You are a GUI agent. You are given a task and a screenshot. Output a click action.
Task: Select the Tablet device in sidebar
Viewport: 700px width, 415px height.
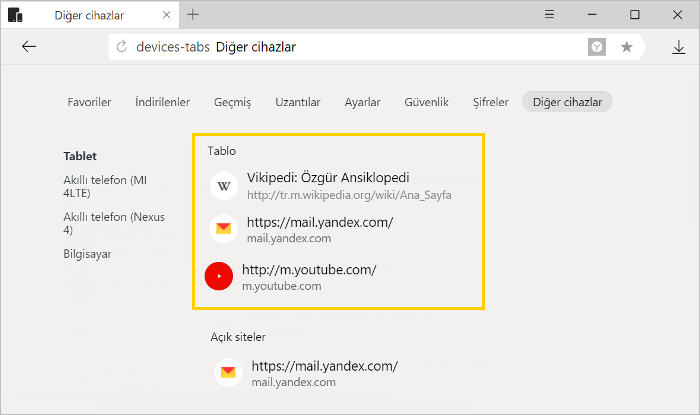pyautogui.click(x=80, y=156)
